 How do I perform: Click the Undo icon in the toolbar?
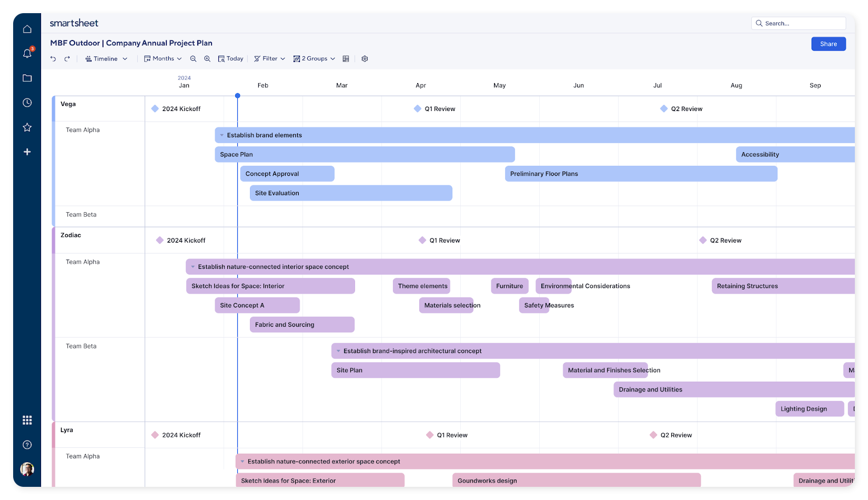point(53,58)
